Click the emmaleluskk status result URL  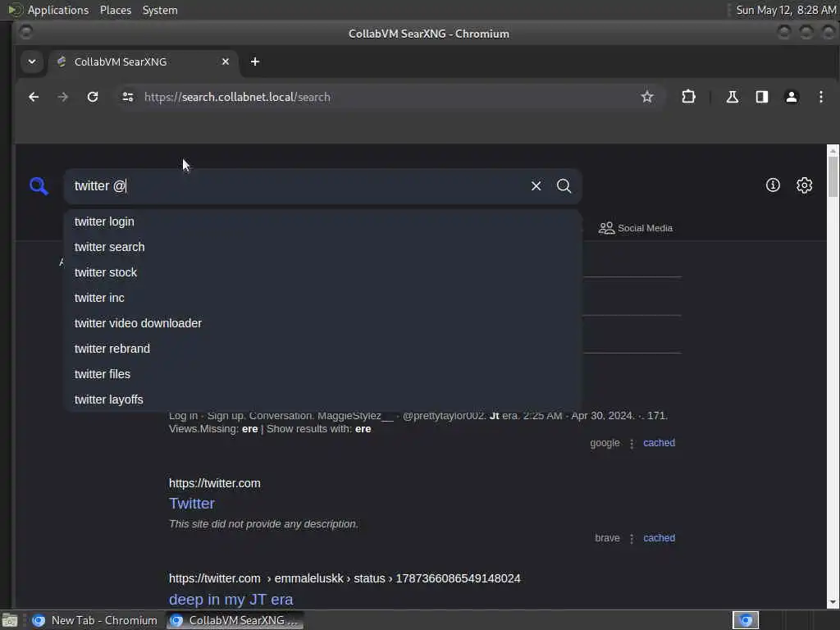(x=345, y=578)
